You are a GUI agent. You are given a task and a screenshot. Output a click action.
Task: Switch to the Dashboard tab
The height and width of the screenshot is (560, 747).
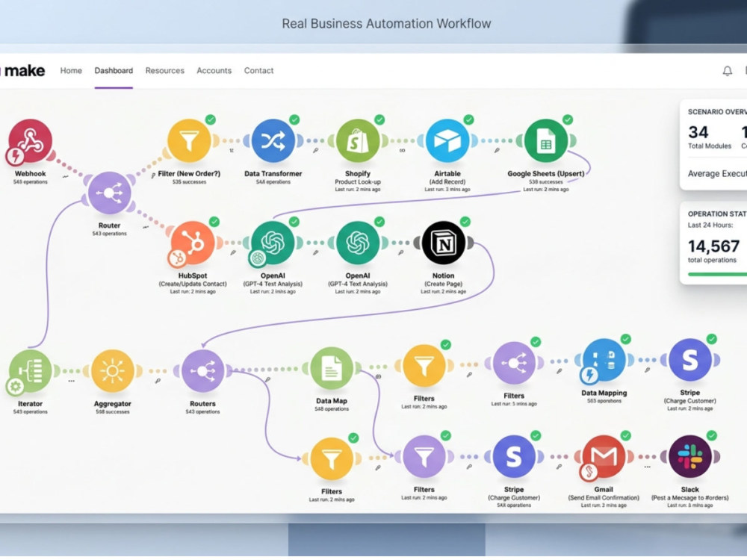[114, 70]
